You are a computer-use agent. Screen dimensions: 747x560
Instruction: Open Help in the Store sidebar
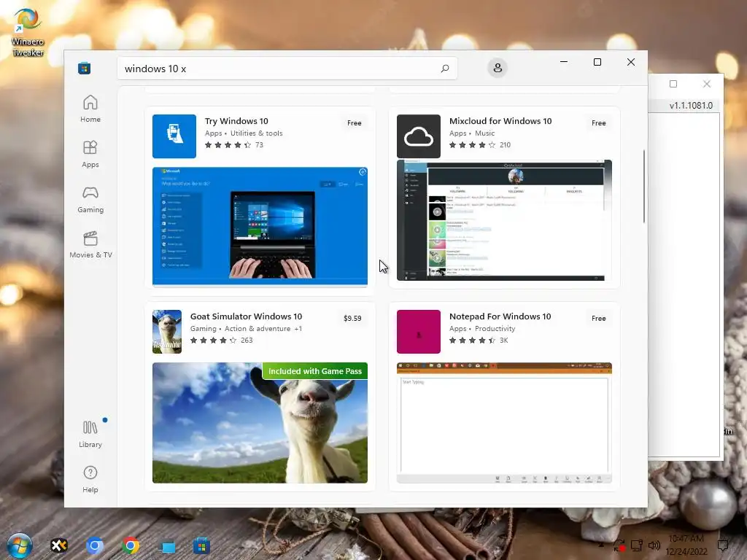pyautogui.click(x=90, y=480)
